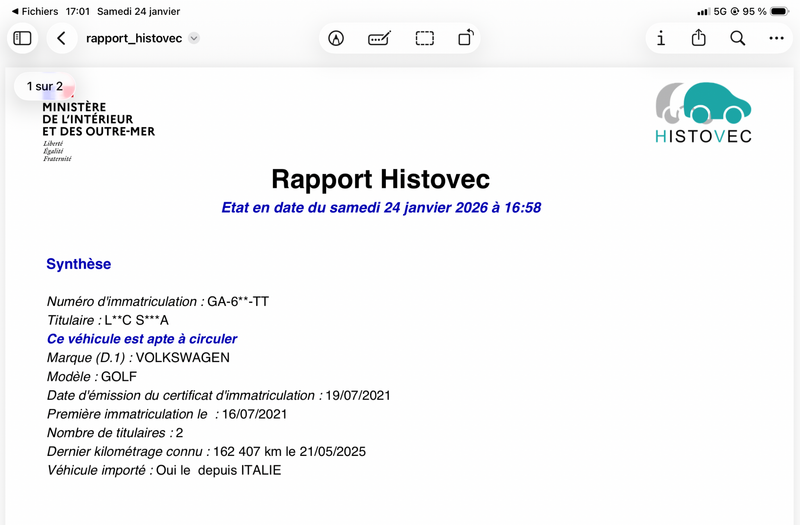800x525 pixels.
Task: Tap the back chevron button
Action: pyautogui.click(x=61, y=38)
